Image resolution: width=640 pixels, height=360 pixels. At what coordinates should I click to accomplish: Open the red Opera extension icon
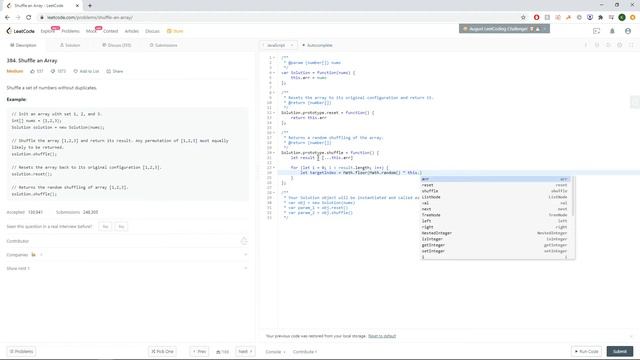pos(536,18)
